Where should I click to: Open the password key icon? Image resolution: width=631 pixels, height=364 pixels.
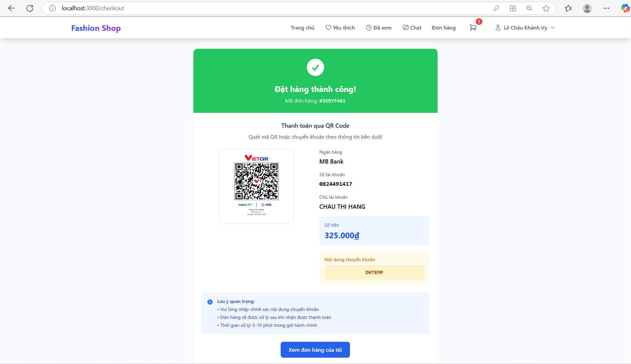(496, 8)
